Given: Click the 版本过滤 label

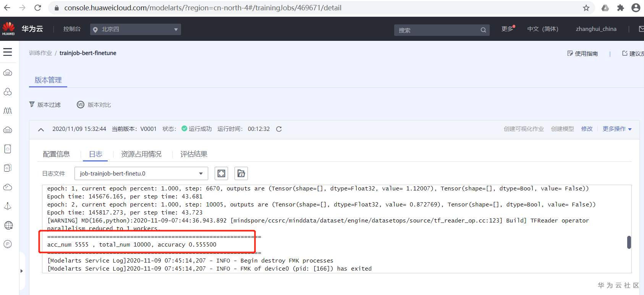Looking at the screenshot, I should pyautogui.click(x=49, y=105).
